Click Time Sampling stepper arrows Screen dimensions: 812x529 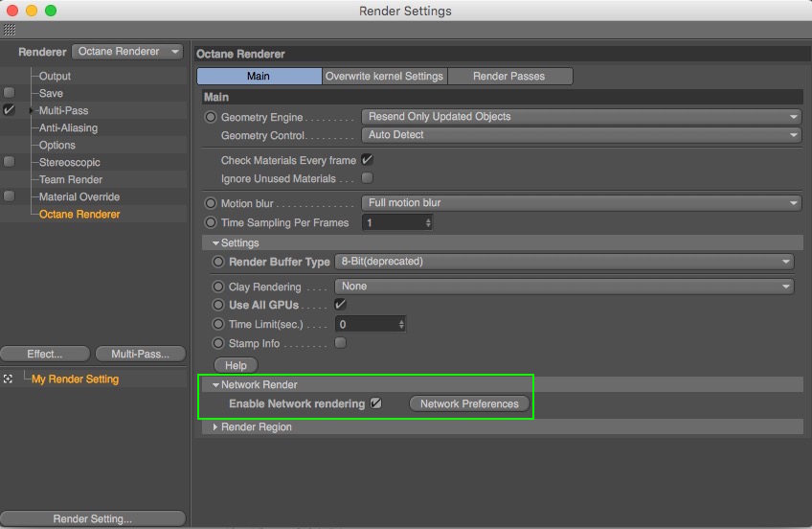(x=428, y=222)
